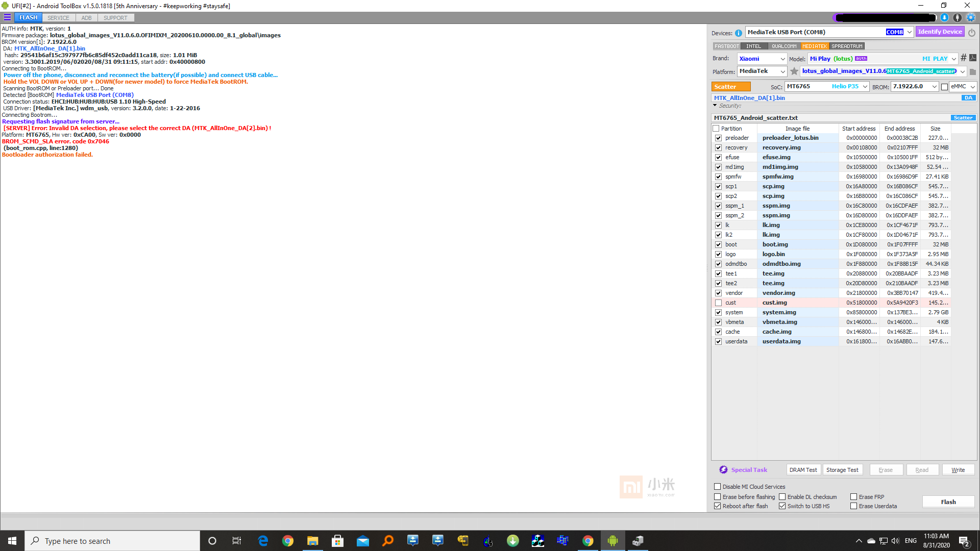Open the notification center icon
The image size is (980, 551).
pyautogui.click(x=964, y=541)
